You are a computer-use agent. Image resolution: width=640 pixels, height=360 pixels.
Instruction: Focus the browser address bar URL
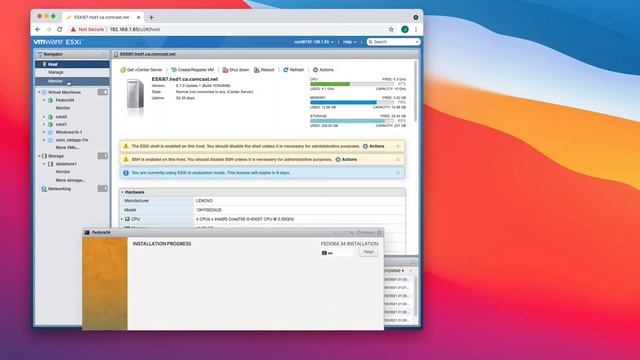135,29
